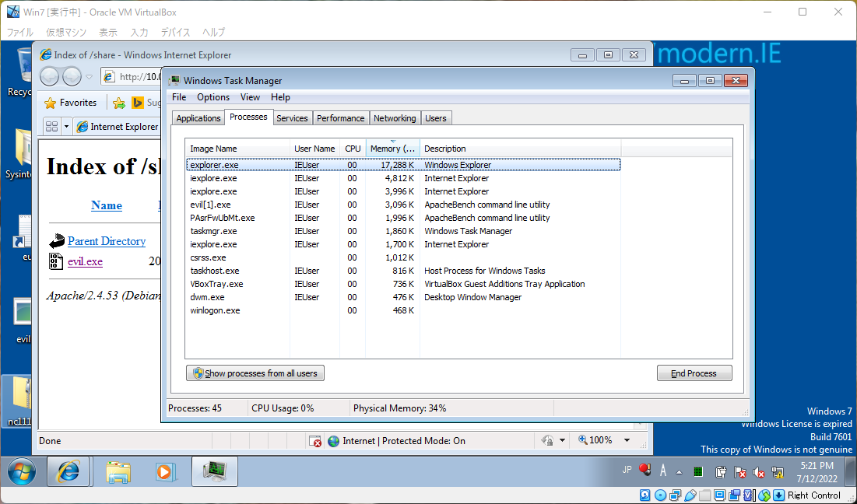Open the VirtualBox デバイス menu
The width and height of the screenshot is (857, 504).
click(175, 32)
